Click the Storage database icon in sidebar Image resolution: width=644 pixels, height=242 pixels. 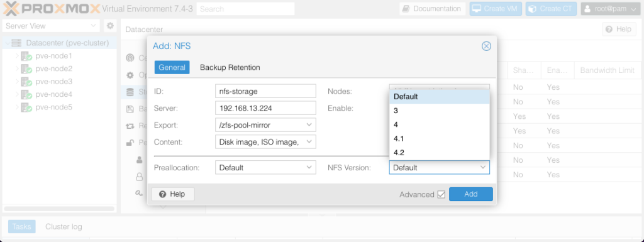point(130,92)
